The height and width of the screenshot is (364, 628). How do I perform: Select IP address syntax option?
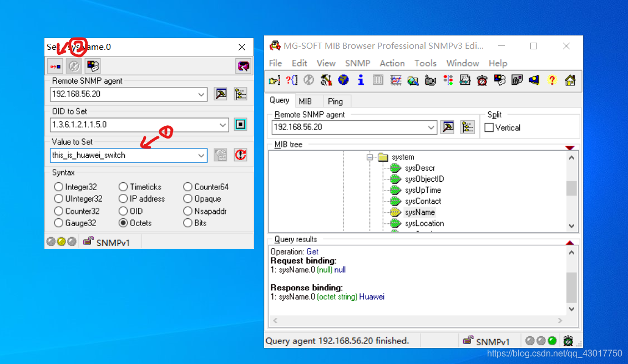coord(123,199)
